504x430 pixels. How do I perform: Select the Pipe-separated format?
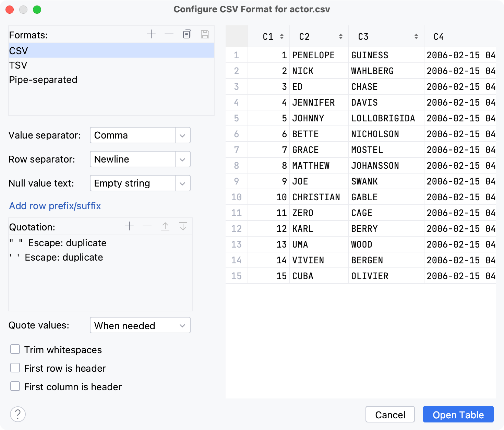[43, 80]
